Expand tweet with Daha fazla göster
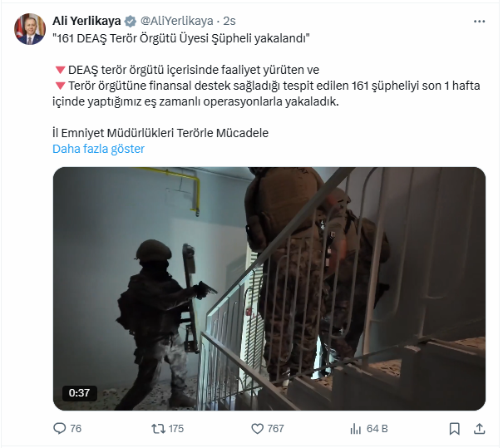Image resolution: width=503 pixels, height=448 pixels. (98, 149)
